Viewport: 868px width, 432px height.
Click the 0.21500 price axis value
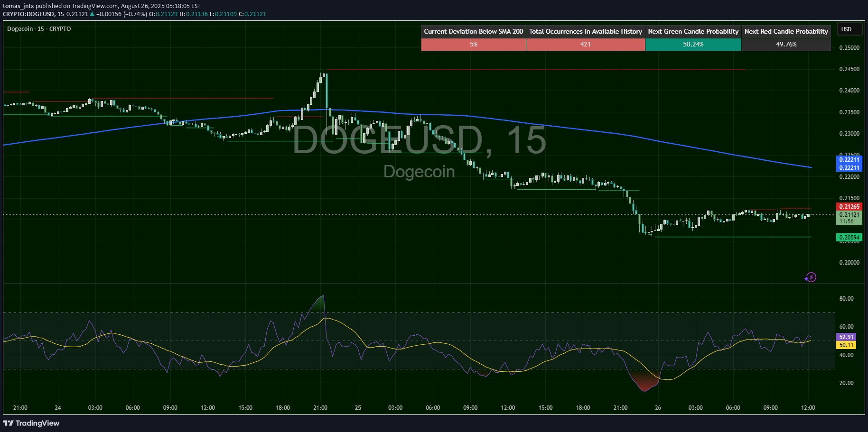click(x=849, y=198)
